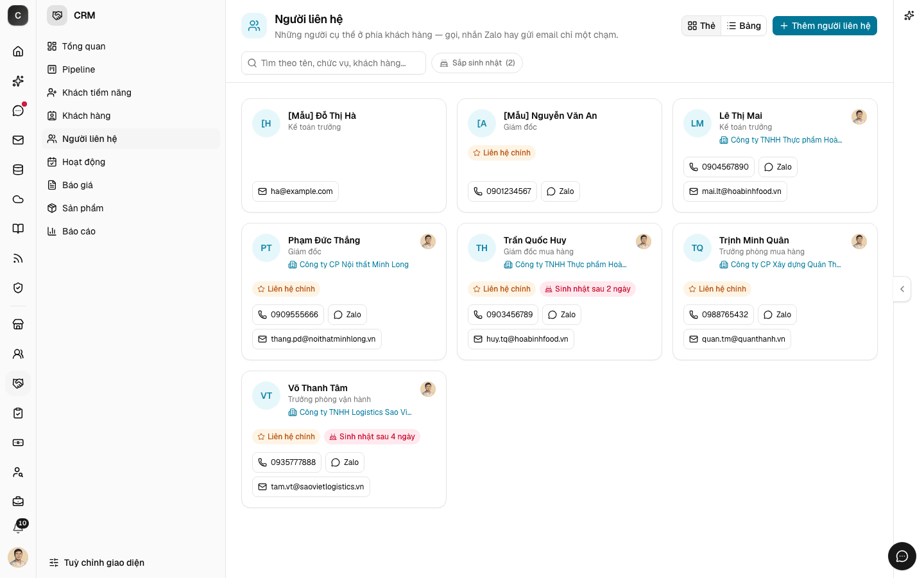Open the clipboard check icon in left rail
This screenshot has height=578, width=924.
pos(18,413)
